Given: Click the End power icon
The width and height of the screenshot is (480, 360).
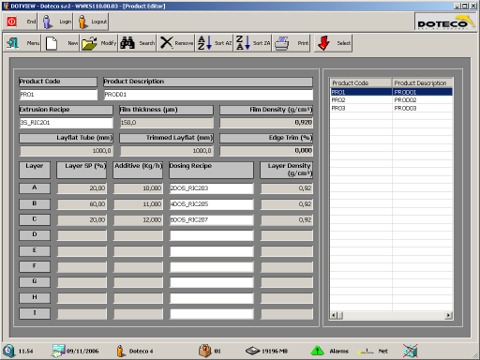Looking at the screenshot, I should [12, 22].
